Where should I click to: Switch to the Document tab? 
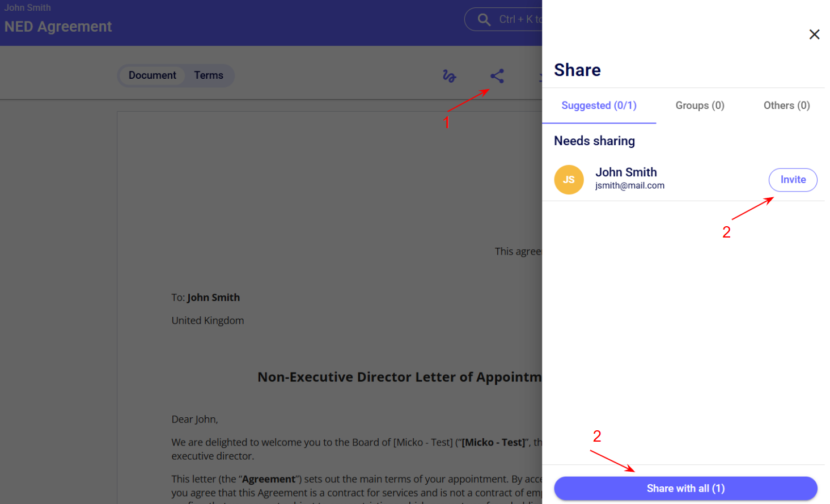tap(152, 75)
